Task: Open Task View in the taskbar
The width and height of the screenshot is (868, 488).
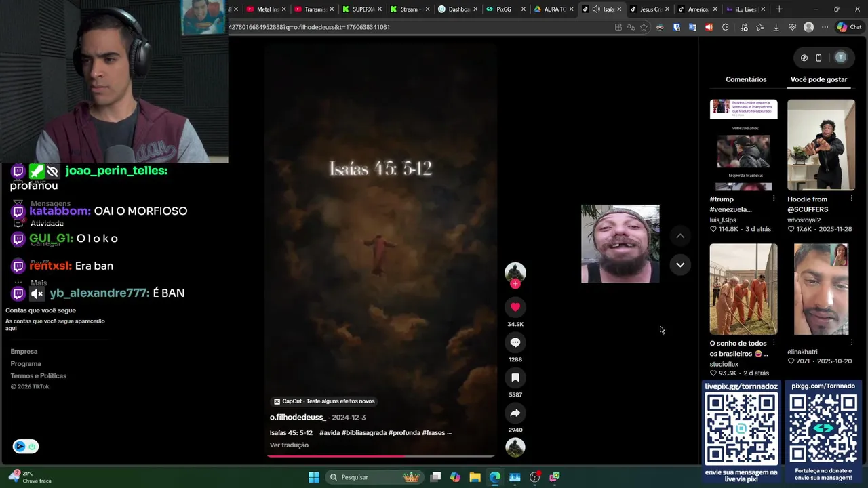Action: point(435,477)
